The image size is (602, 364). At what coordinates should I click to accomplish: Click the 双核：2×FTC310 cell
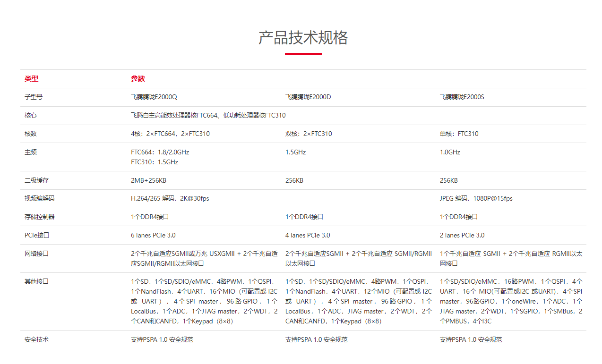309,134
